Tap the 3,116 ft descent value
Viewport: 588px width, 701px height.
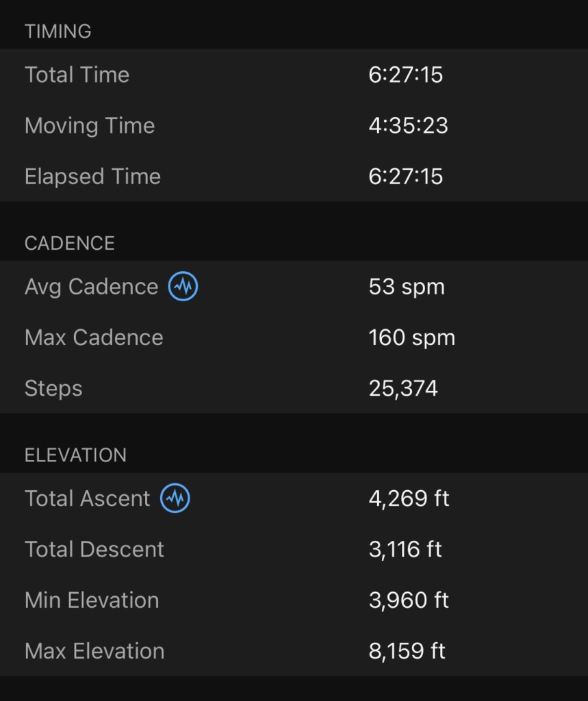405,550
